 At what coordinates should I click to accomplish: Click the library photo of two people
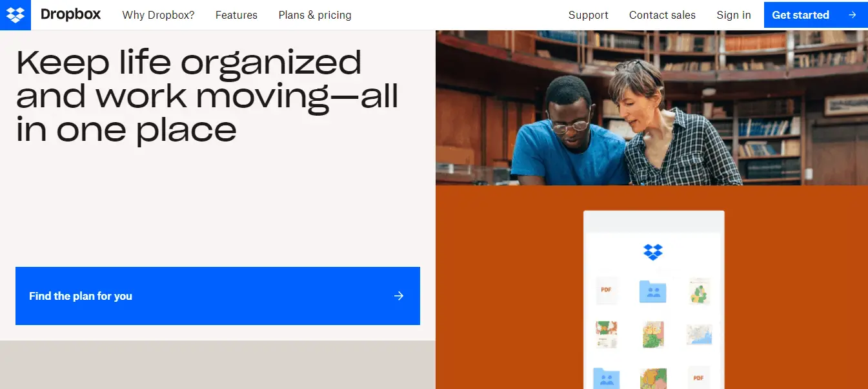tap(652, 108)
